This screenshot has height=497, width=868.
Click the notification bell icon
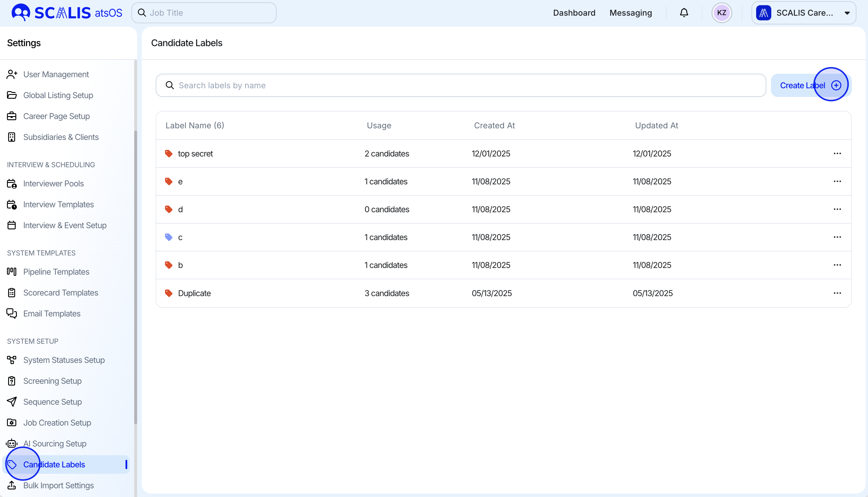[684, 13]
